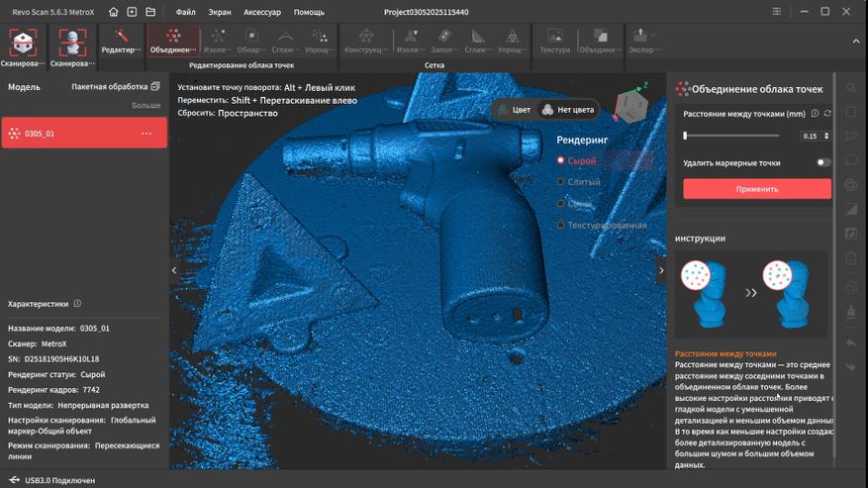868x488 pixels.
Task: Open the Текстура texture tool
Action: tap(554, 41)
